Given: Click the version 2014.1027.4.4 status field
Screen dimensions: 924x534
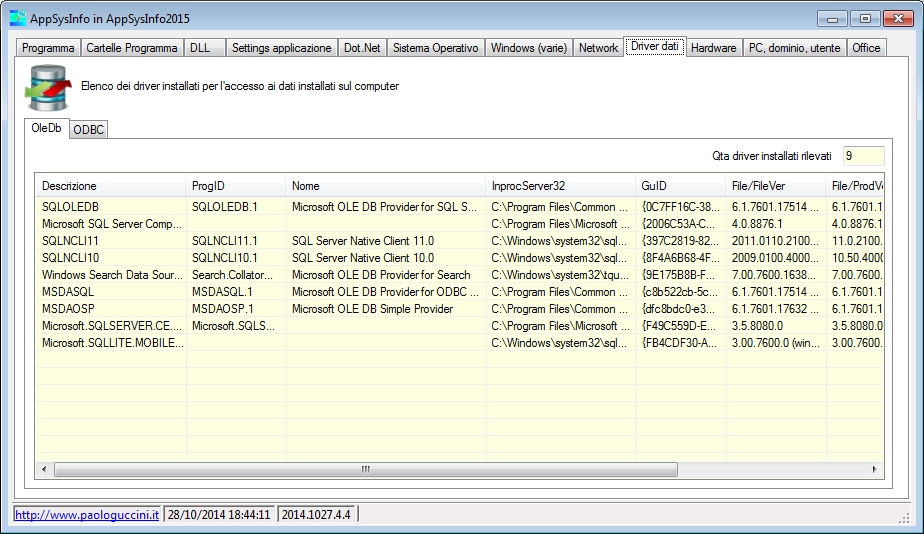Looking at the screenshot, I should point(316,515).
